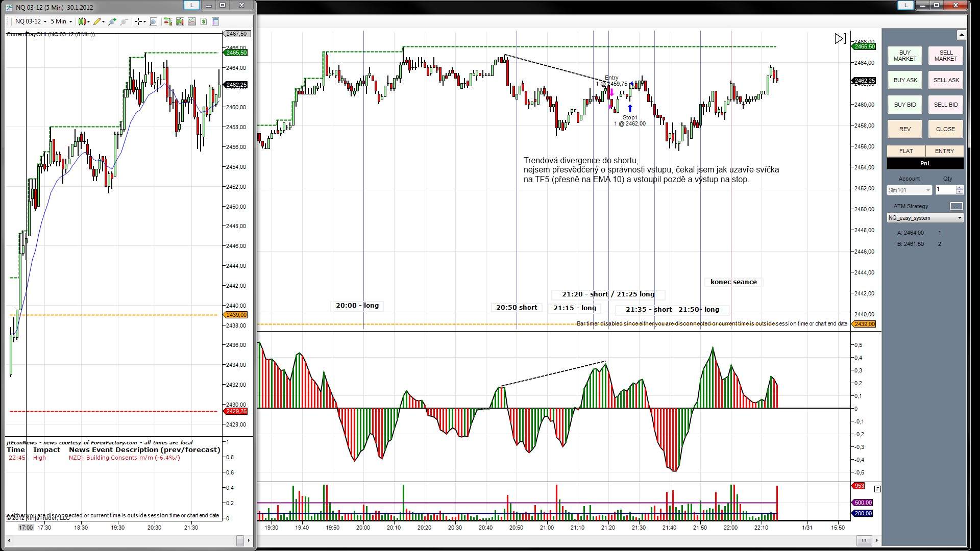Screen dimensions: 980x551
Task: Toggle the Chart Trader panel icon
Action: click(167, 21)
